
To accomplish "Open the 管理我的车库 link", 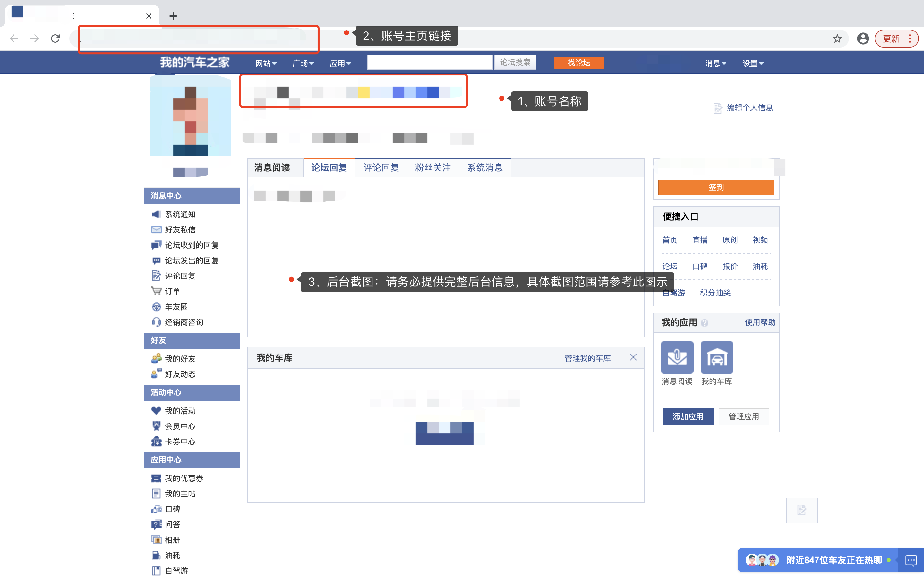I will coord(587,358).
